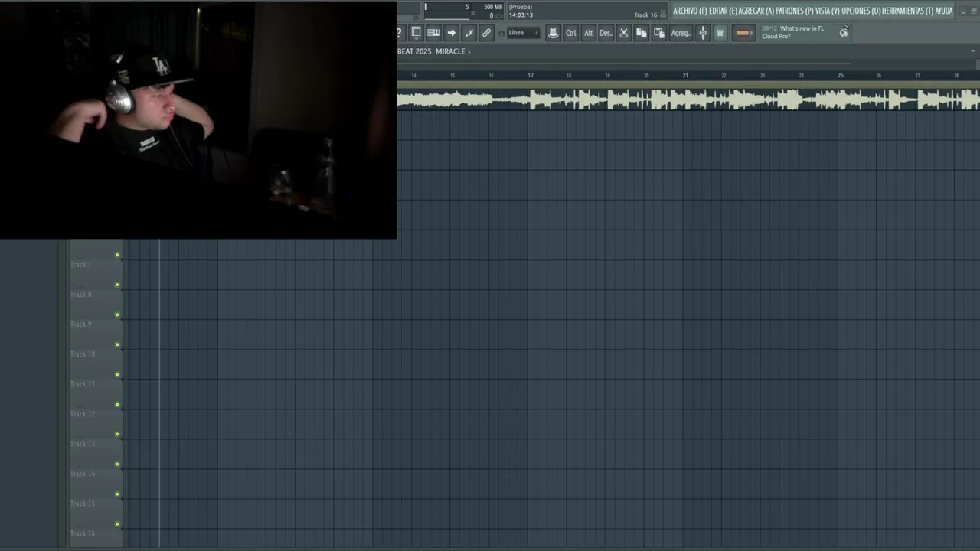The image size is (980, 551).
Task: Click the Agreg.. toolbar button
Action: point(681,32)
